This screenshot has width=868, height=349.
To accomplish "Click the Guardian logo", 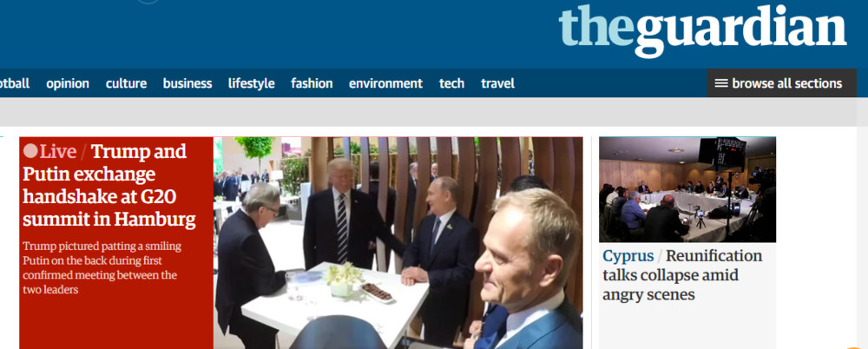I will click(x=702, y=30).
